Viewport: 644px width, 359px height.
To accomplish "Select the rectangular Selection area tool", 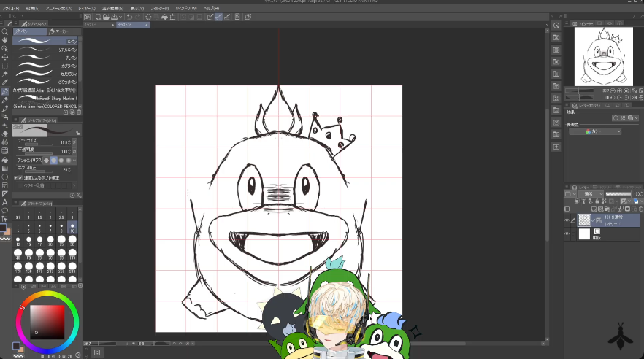I will click(5, 66).
